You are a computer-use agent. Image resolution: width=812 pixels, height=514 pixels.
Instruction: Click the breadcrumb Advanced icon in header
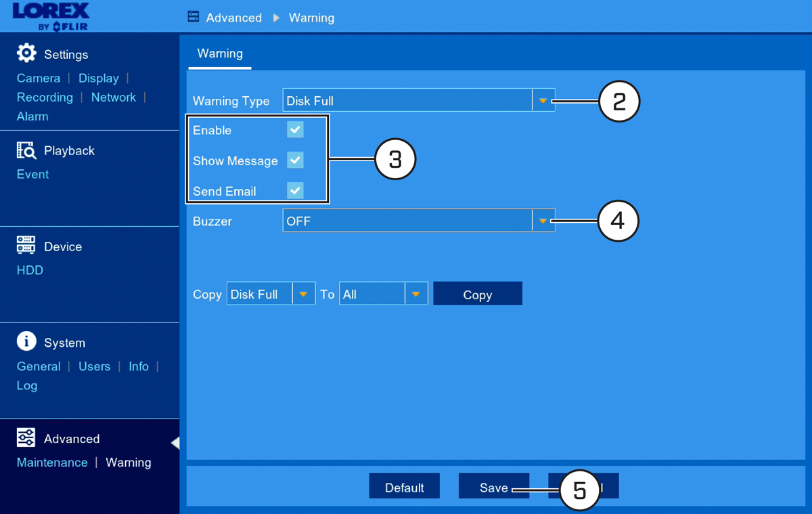[194, 17]
